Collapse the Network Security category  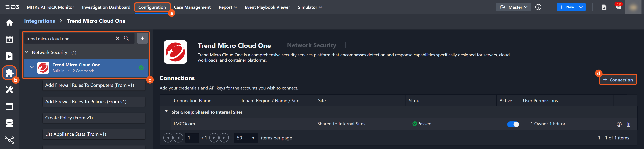[27, 52]
